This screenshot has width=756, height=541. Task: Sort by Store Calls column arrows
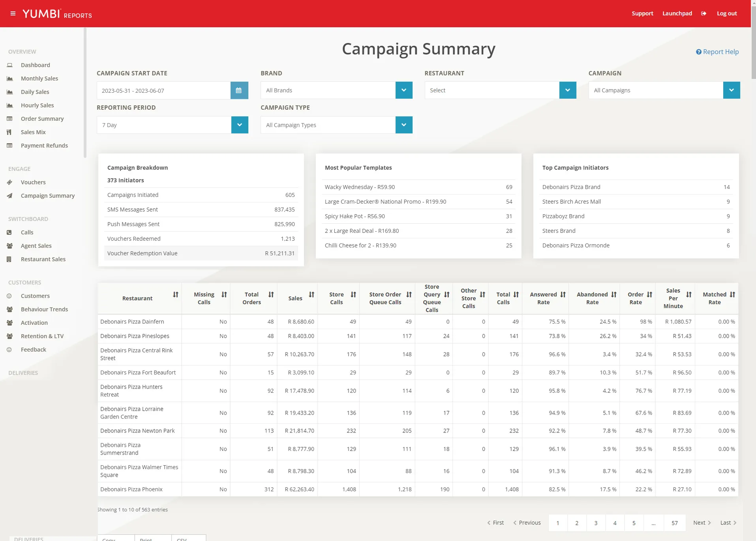pos(353,294)
